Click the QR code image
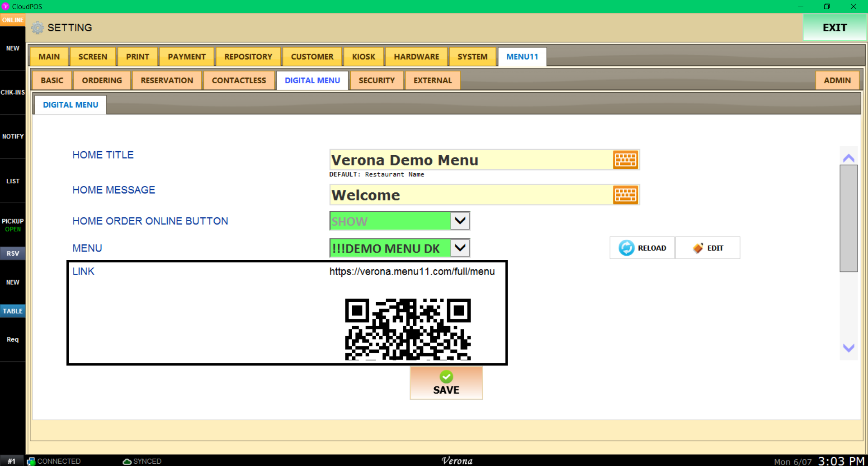The width and height of the screenshot is (868, 466). point(408,329)
